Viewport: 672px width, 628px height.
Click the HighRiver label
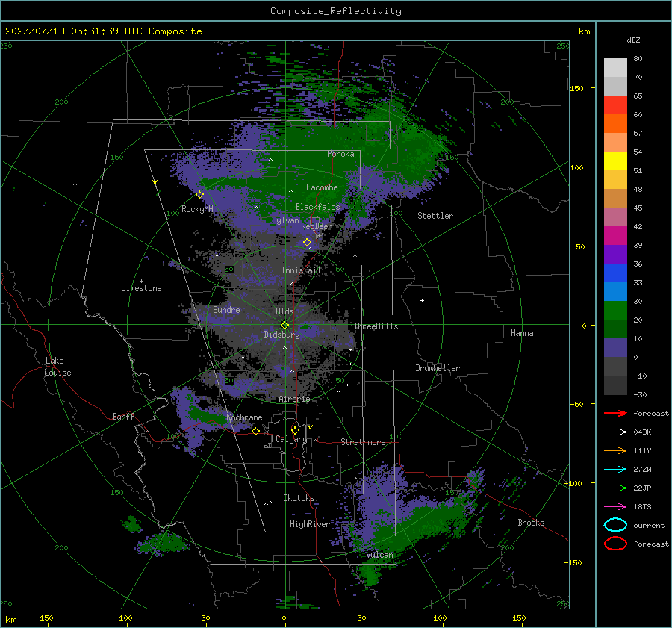click(310, 524)
